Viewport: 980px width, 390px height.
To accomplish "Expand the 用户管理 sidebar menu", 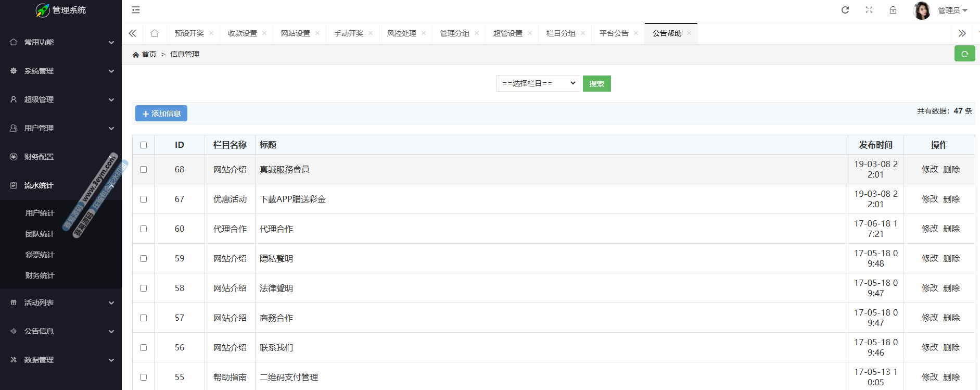I will point(61,128).
